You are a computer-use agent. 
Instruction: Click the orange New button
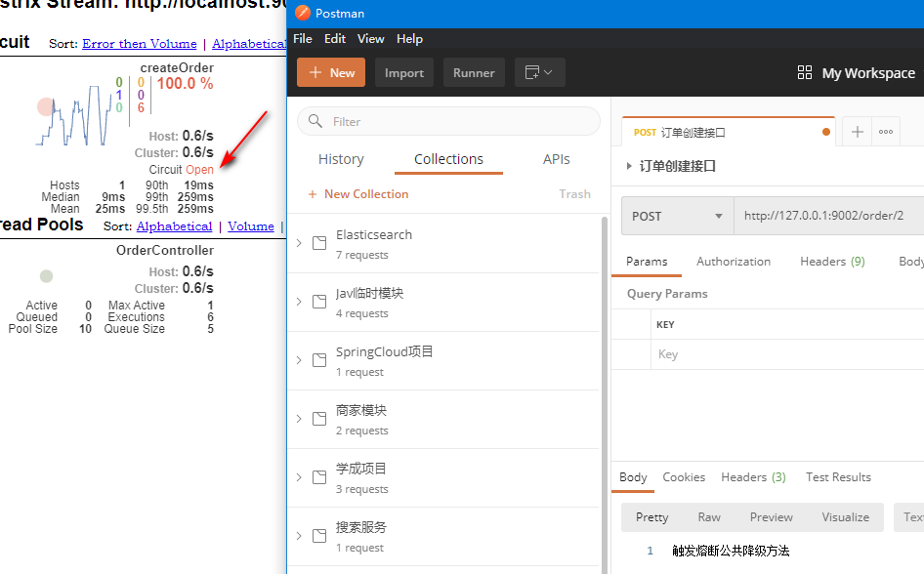coord(331,72)
